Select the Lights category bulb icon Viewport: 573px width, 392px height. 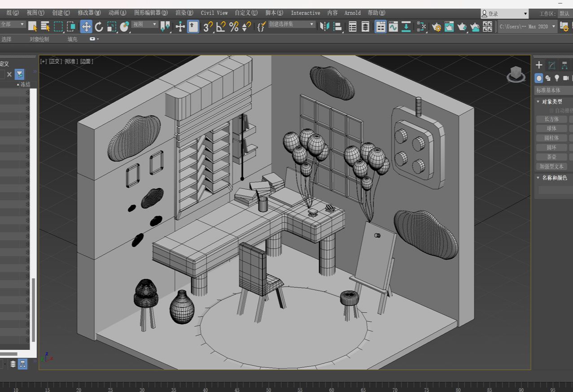(557, 78)
